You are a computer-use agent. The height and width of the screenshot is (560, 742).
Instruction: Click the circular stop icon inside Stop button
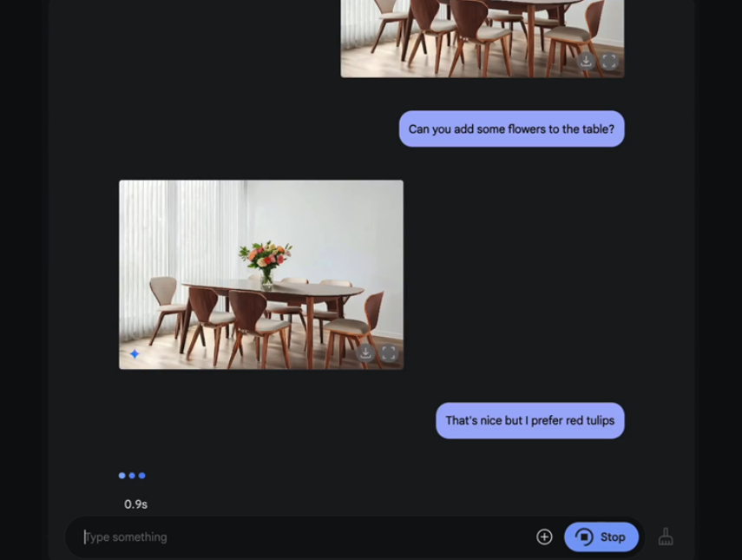(584, 537)
